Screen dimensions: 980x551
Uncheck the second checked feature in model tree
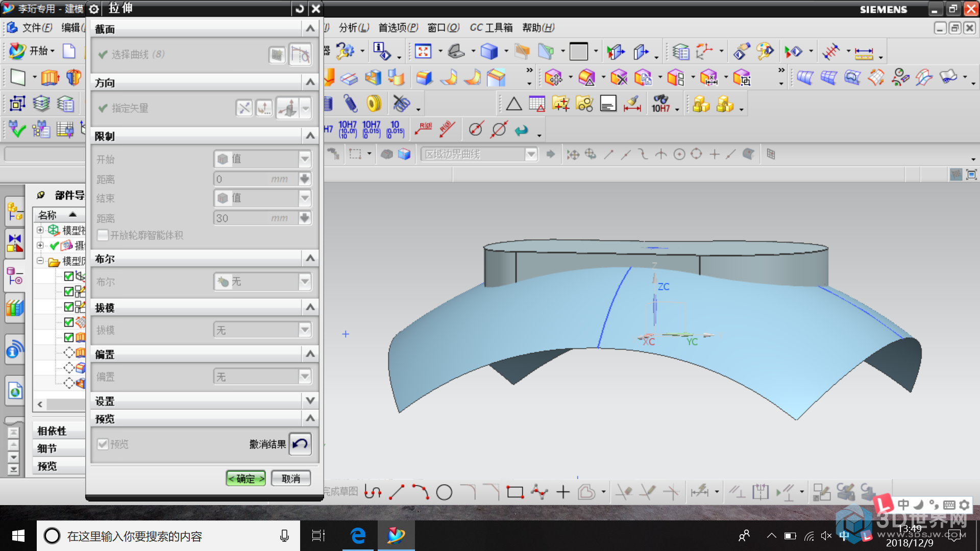pyautogui.click(x=69, y=292)
